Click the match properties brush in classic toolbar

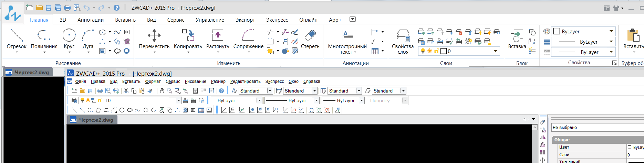click(150, 91)
